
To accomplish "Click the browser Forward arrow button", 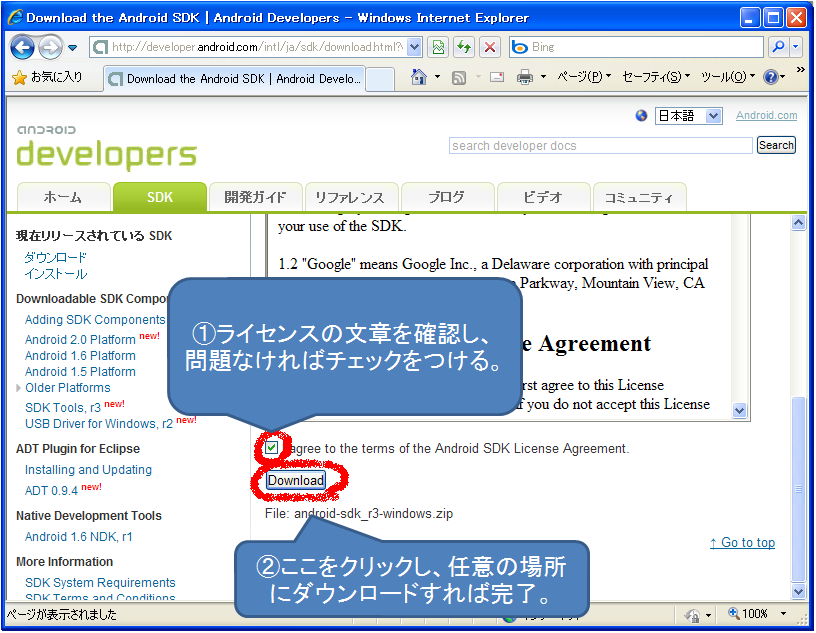I will pyautogui.click(x=50, y=47).
